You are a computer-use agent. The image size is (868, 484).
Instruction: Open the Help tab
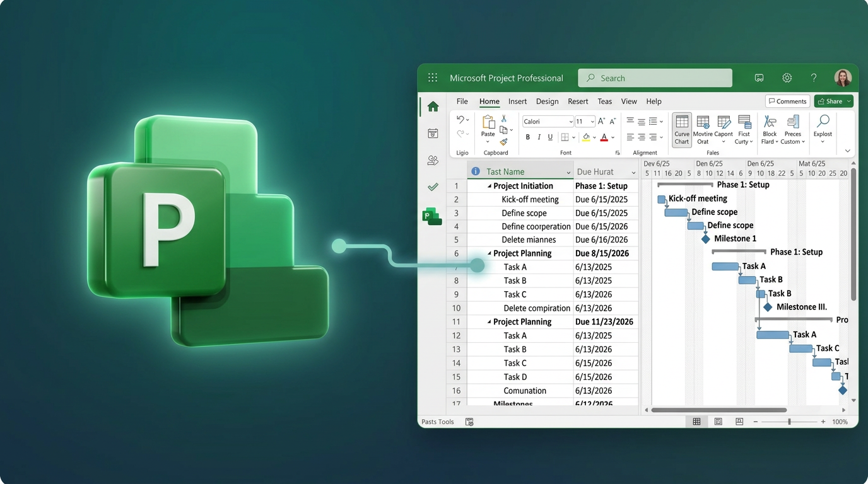point(654,101)
